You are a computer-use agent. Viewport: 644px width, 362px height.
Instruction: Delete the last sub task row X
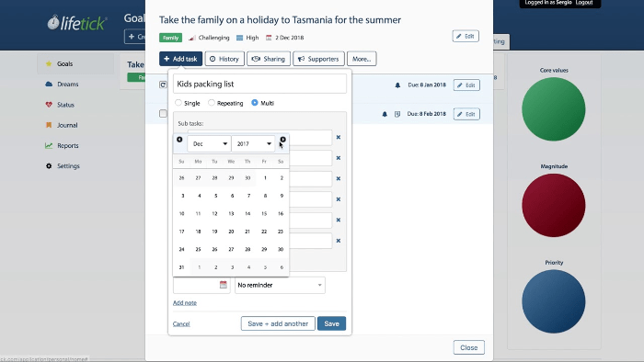pos(339,241)
